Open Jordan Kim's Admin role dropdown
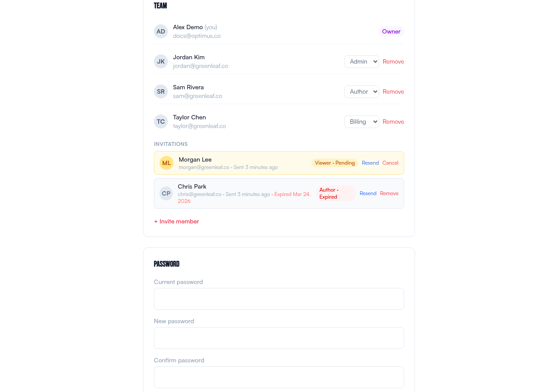 point(361,61)
